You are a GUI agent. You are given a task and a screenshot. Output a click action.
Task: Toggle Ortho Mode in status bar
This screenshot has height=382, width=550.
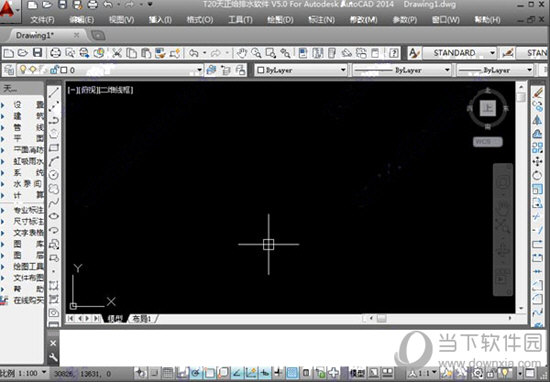tap(182, 373)
